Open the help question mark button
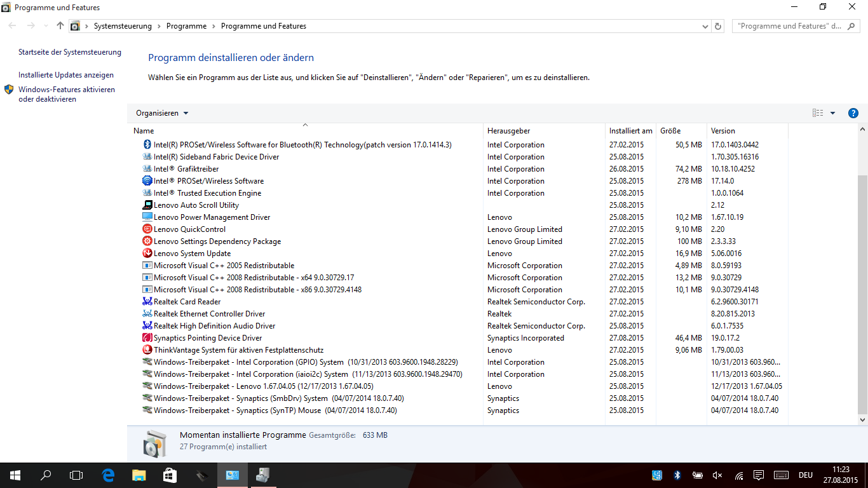Viewport: 868px width, 488px height. click(x=853, y=113)
